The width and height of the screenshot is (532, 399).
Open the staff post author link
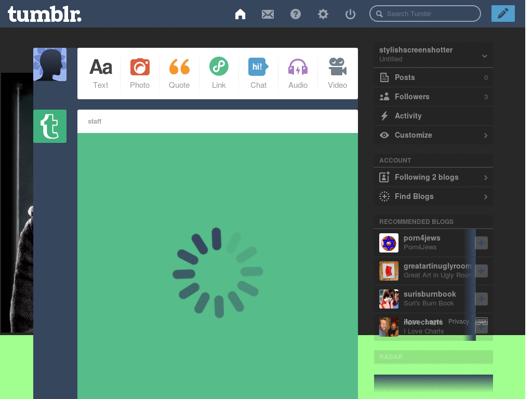(x=95, y=122)
